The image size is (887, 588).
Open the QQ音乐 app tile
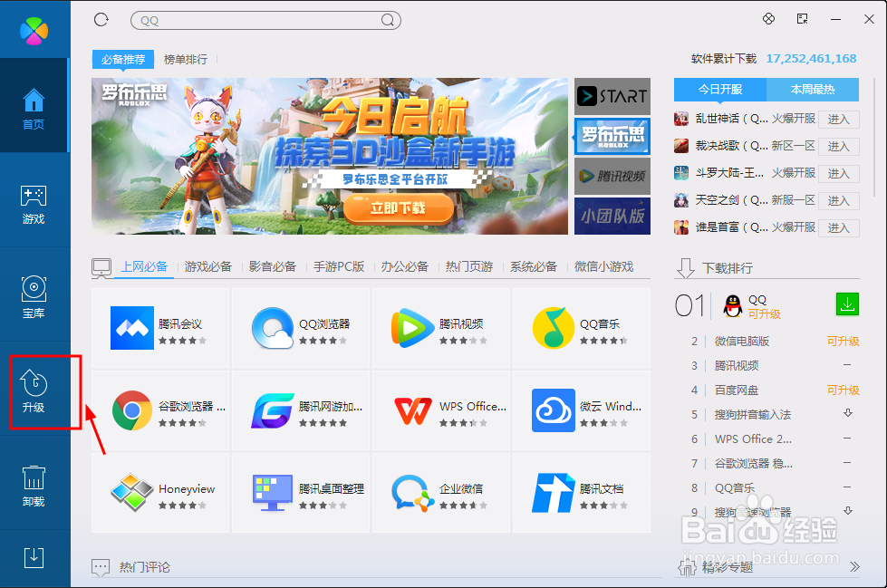pos(582,328)
